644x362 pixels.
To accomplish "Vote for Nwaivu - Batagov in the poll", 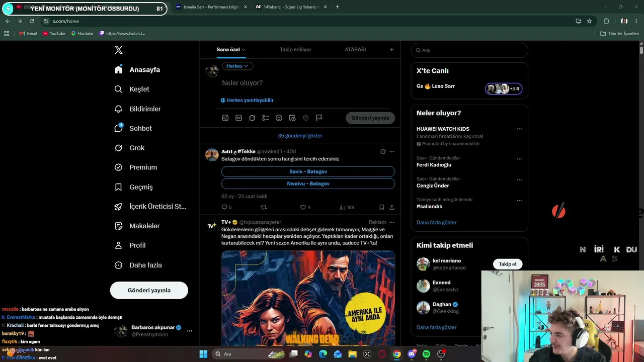I will [x=308, y=184].
